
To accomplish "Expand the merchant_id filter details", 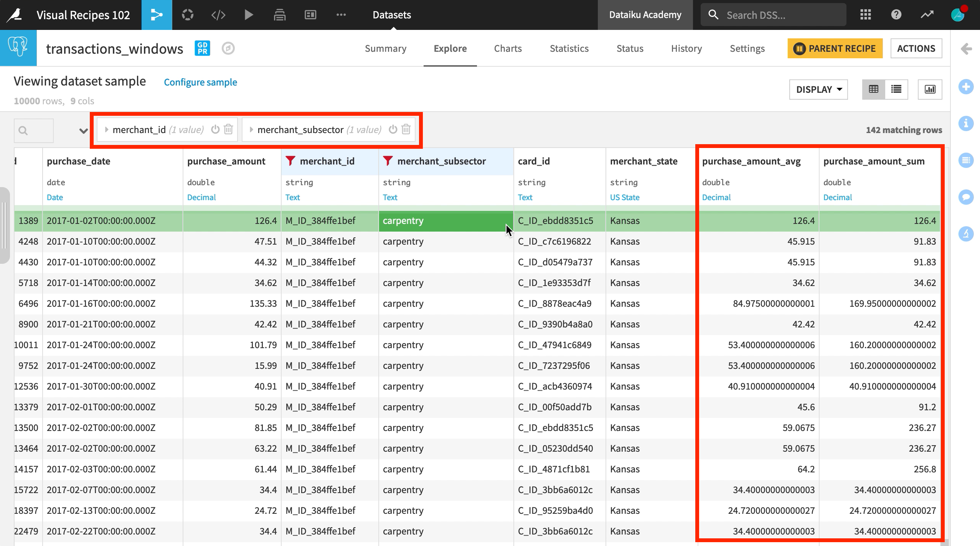I will tap(107, 130).
